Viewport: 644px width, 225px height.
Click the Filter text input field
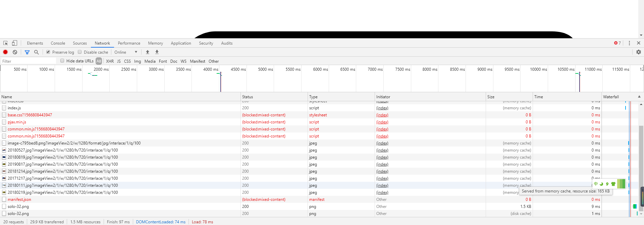pos(29,61)
